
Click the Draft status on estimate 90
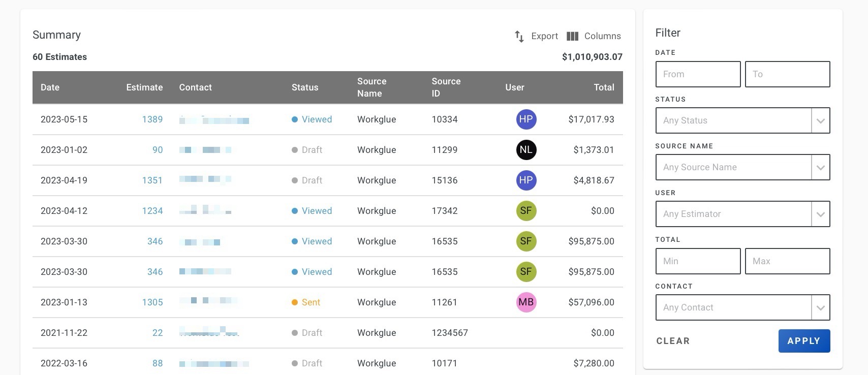point(307,150)
